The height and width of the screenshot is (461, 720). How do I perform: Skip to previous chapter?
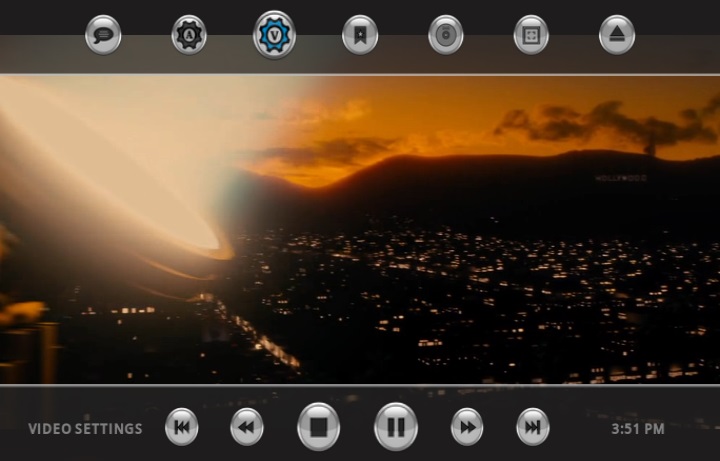[181, 427]
